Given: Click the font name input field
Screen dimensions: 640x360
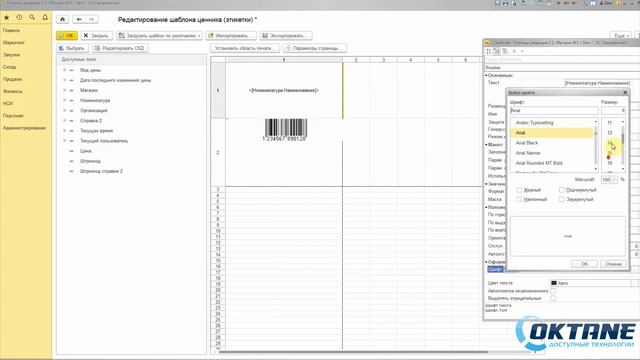Looking at the screenshot, I should [x=554, y=111].
